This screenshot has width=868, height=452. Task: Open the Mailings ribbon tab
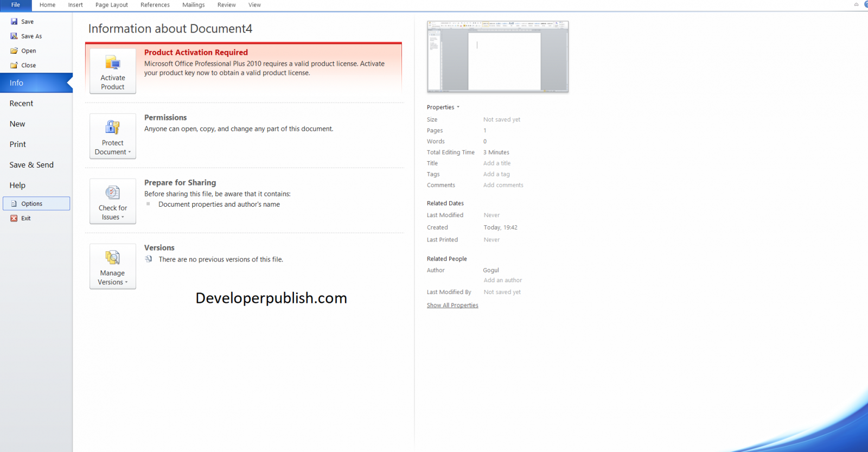(x=193, y=5)
